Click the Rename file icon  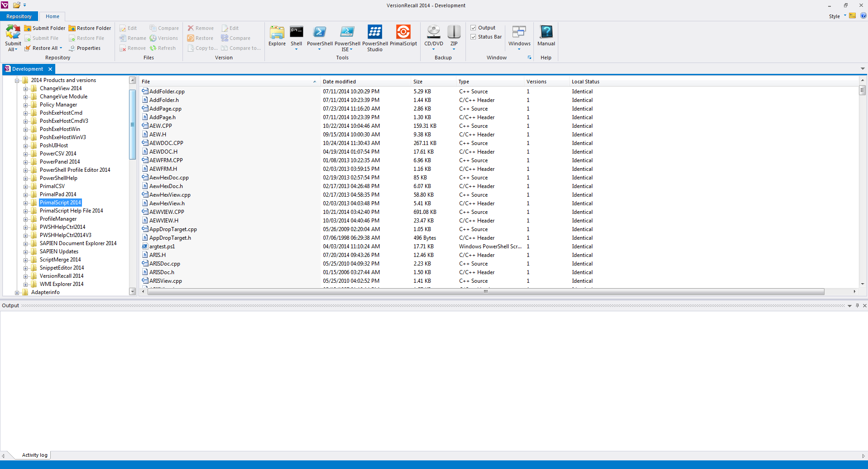tap(123, 38)
